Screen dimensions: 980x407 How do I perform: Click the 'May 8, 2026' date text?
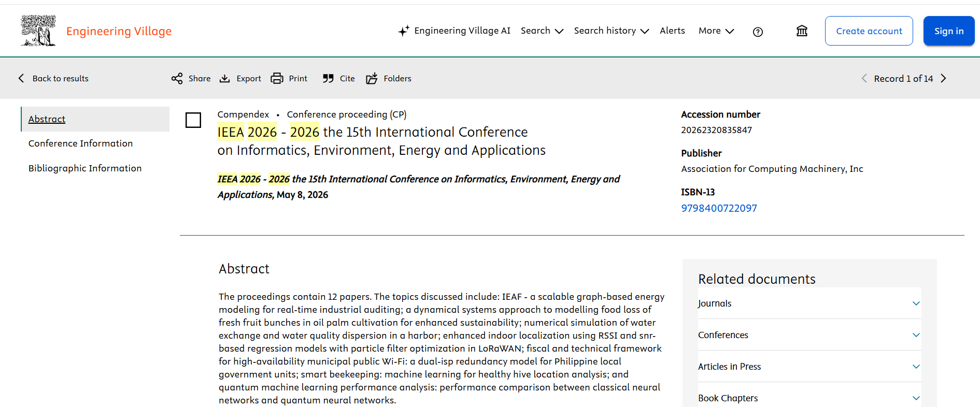tap(302, 195)
